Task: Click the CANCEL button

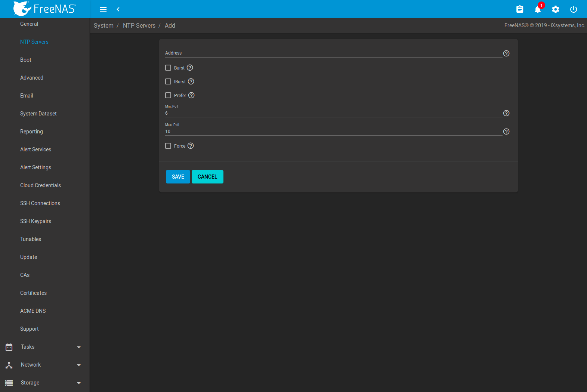Action: tap(207, 177)
